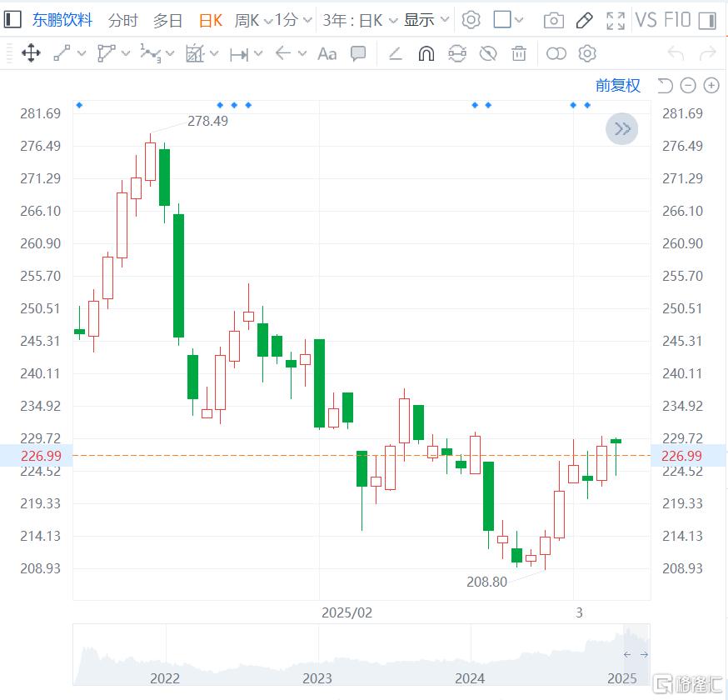The width and height of the screenshot is (728, 700).
Task: Toggle the left sidebar panel
Action: tap(12, 20)
